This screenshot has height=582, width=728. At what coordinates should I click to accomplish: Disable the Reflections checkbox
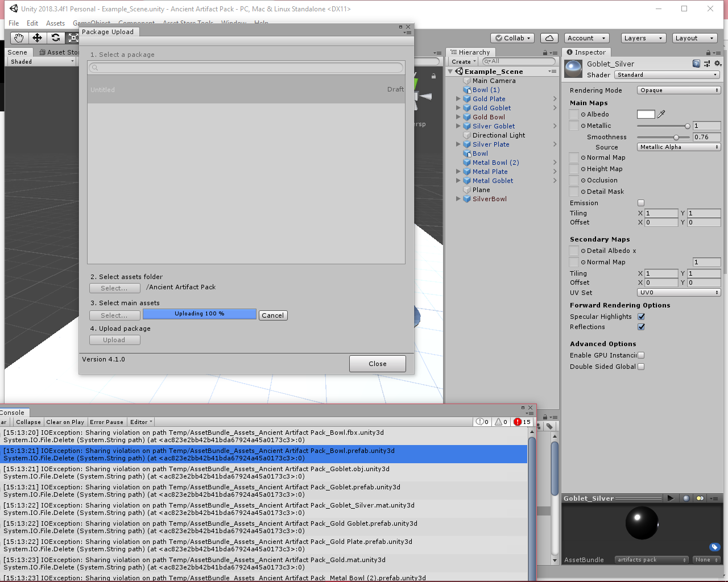(642, 327)
